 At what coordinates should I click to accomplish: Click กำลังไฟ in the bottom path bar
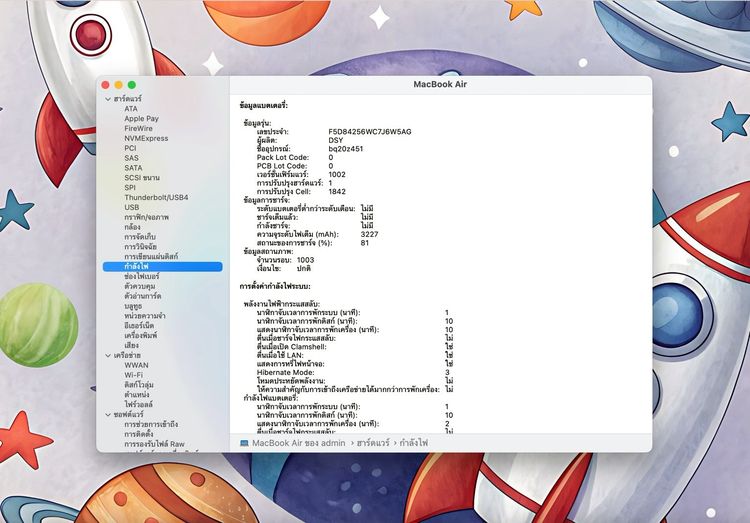click(414, 443)
